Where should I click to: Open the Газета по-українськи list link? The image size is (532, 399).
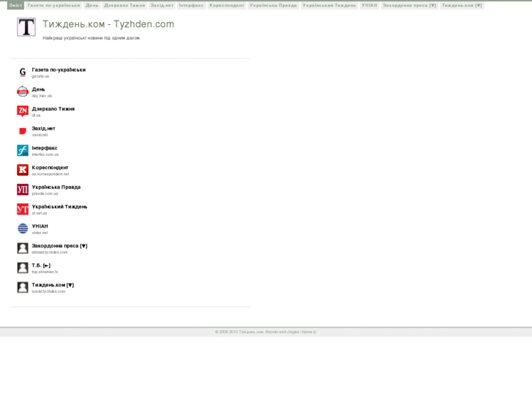click(x=59, y=70)
